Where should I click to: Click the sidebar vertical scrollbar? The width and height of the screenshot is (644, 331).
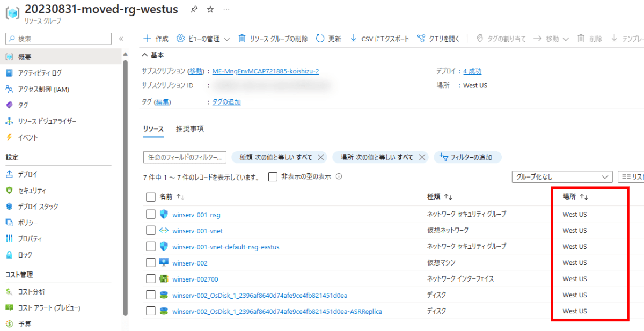(126, 188)
